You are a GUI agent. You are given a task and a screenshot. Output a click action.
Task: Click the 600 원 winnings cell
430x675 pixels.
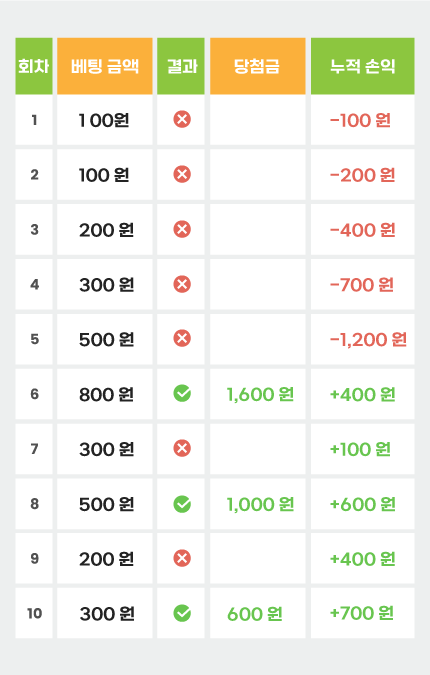tap(257, 613)
